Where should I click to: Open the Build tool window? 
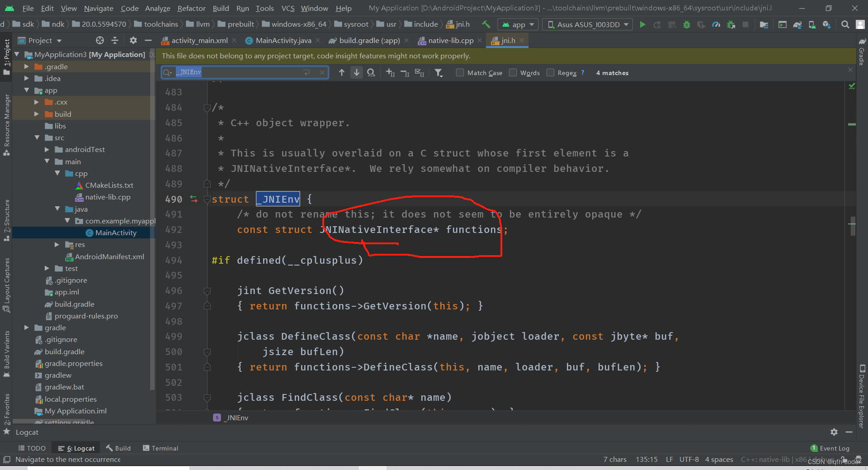pos(118,448)
